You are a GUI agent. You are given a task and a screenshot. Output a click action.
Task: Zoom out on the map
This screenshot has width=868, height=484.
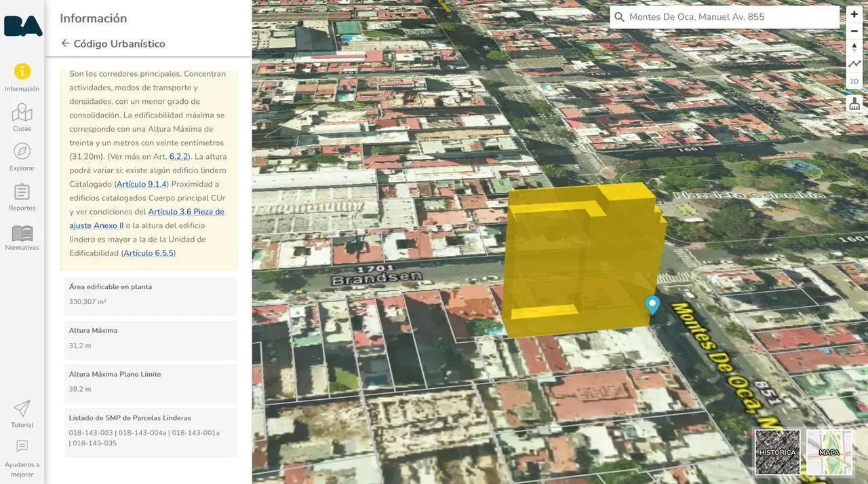coord(854,31)
